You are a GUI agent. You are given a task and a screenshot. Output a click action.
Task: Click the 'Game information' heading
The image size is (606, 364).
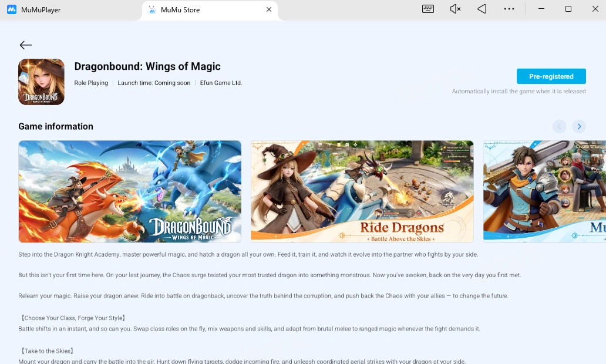coord(56,126)
